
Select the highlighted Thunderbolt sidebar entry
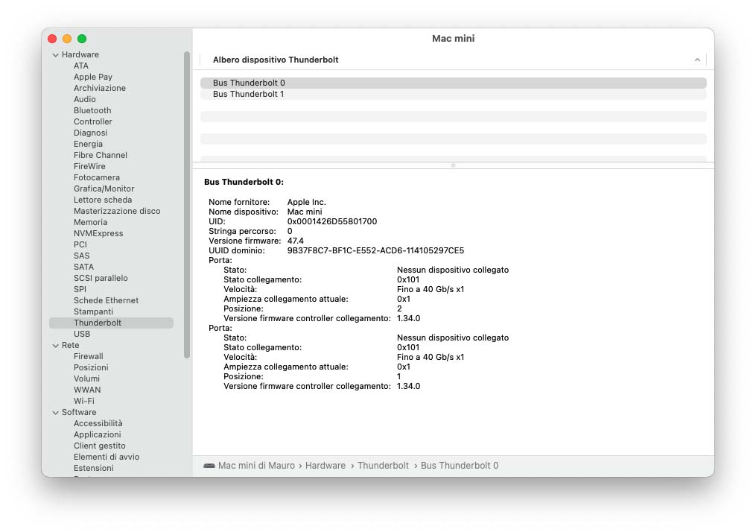coord(112,323)
